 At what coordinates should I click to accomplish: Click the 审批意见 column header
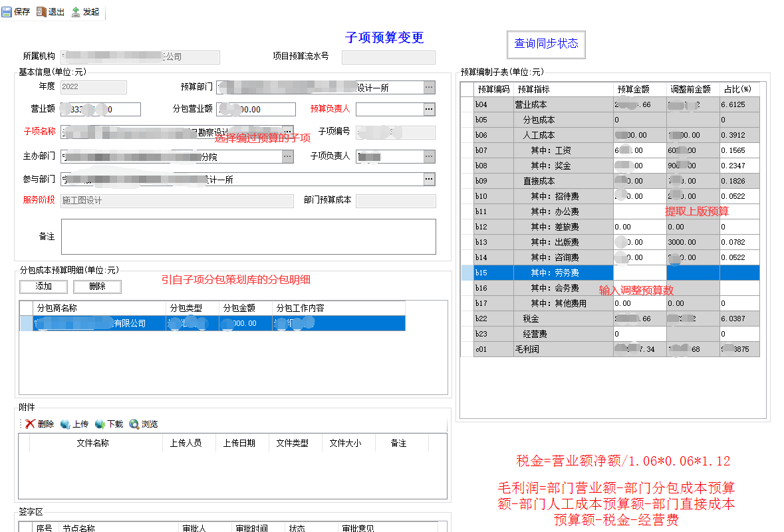tap(388, 527)
